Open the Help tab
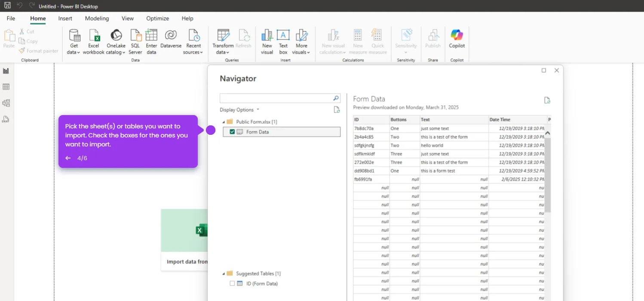The width and height of the screenshot is (644, 301). click(x=187, y=18)
